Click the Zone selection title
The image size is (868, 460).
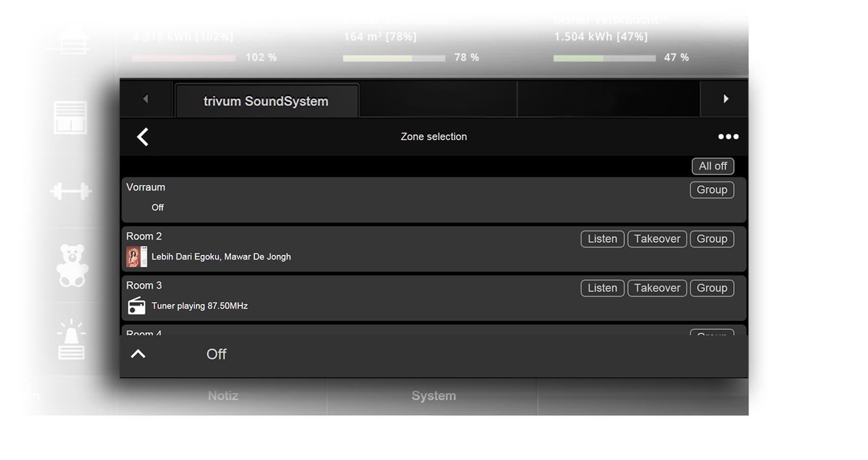434,137
